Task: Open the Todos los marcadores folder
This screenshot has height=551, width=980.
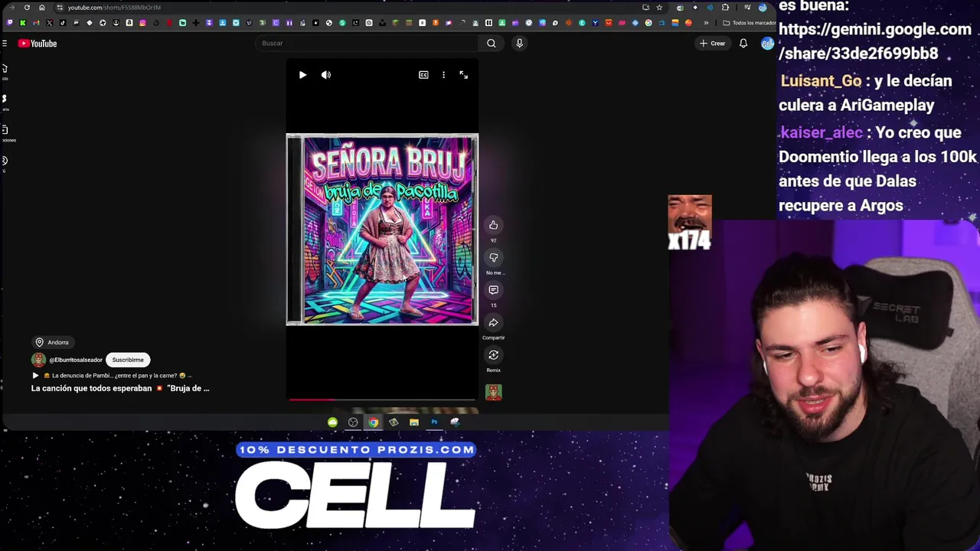Action: (750, 23)
